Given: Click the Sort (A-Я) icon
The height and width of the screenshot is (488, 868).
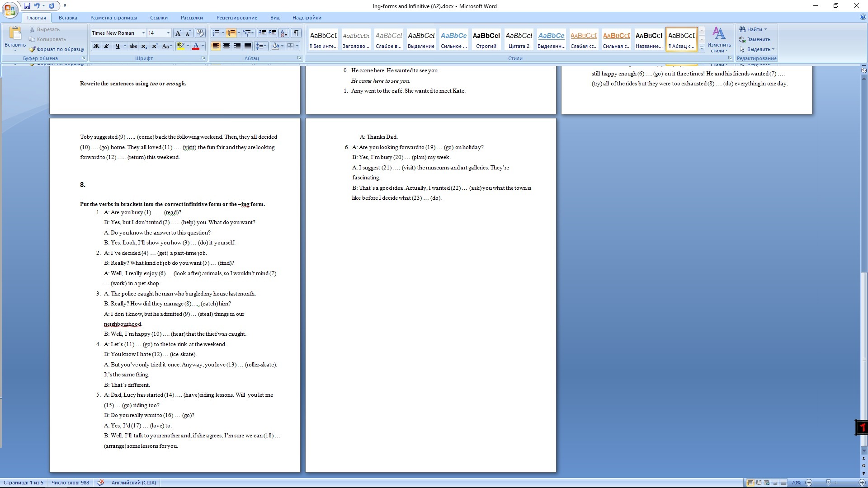Looking at the screenshot, I should (x=284, y=33).
